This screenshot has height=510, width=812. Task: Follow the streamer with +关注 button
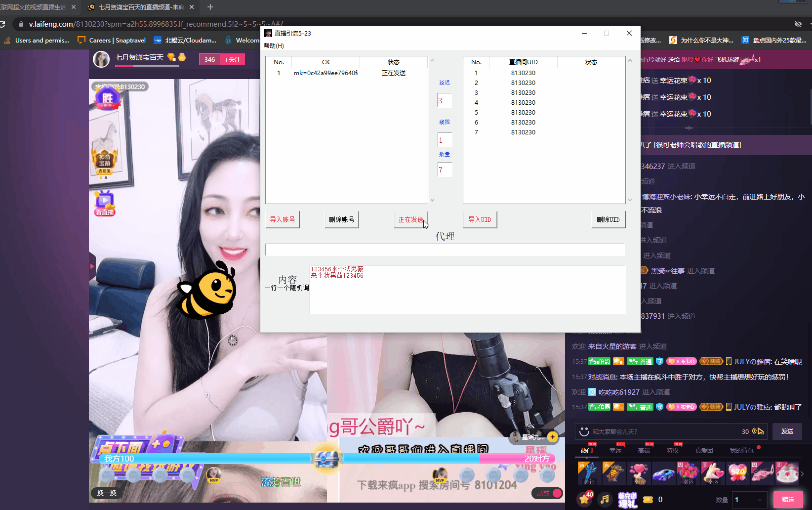coord(232,59)
